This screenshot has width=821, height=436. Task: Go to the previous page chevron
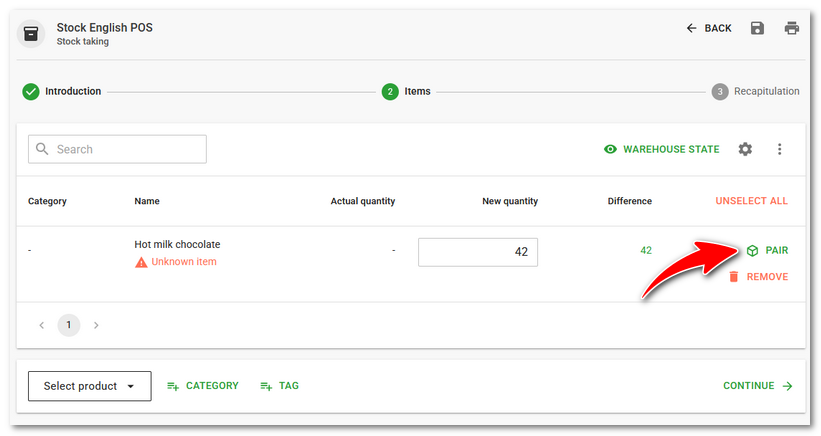click(41, 325)
